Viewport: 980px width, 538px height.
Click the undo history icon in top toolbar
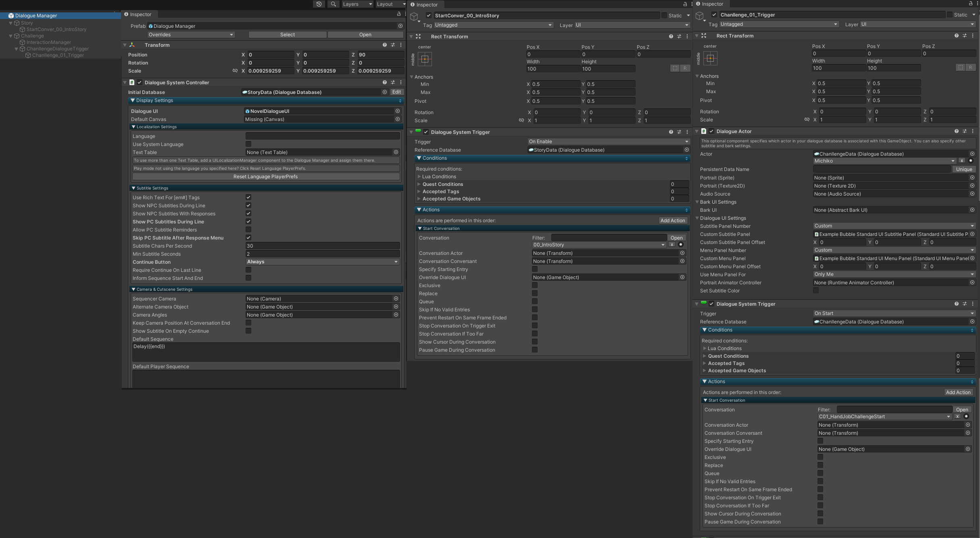click(319, 4)
